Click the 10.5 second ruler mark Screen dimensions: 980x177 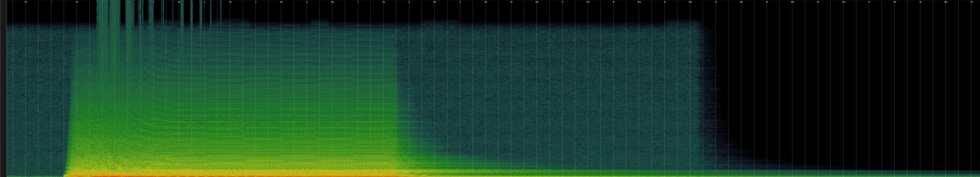pos(537,2)
